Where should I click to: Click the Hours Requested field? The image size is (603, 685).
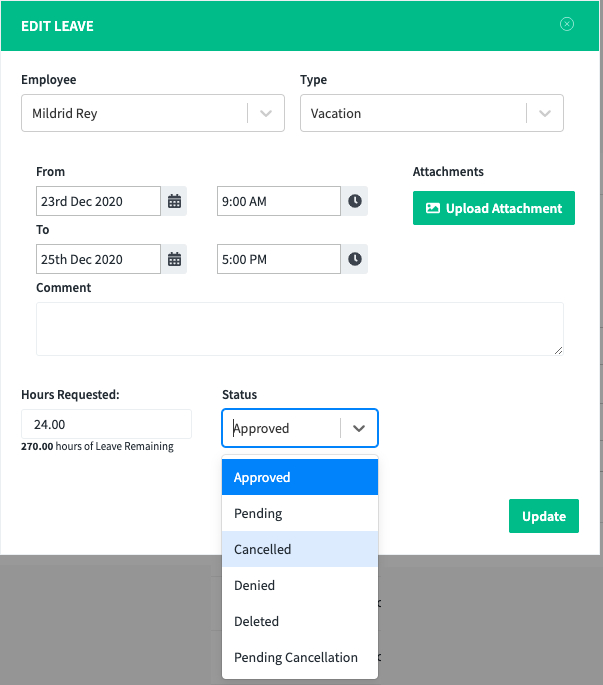pyautogui.click(x=106, y=424)
